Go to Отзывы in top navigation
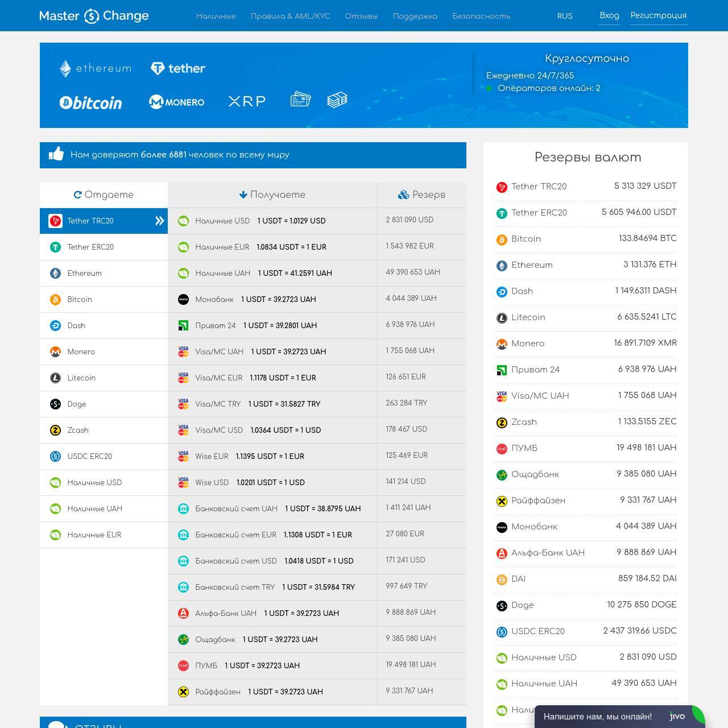 click(361, 16)
